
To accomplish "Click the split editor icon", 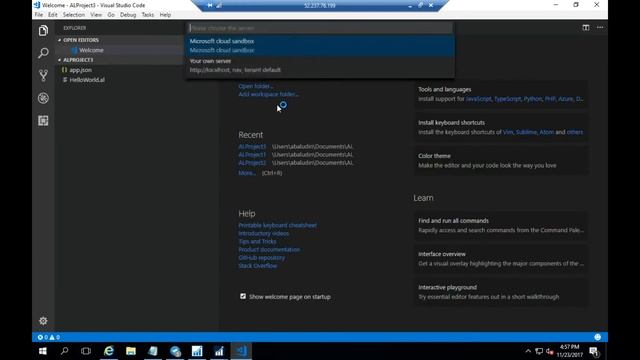I will click(586, 27).
